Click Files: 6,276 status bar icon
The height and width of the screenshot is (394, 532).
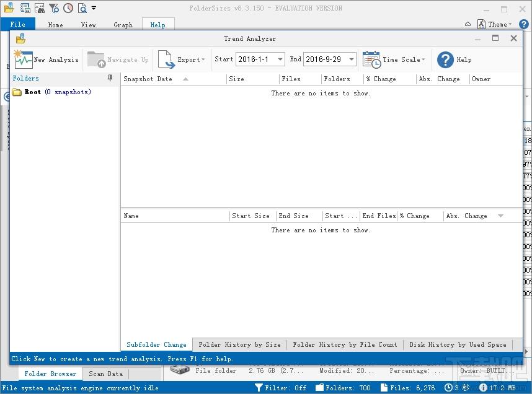tap(384, 388)
